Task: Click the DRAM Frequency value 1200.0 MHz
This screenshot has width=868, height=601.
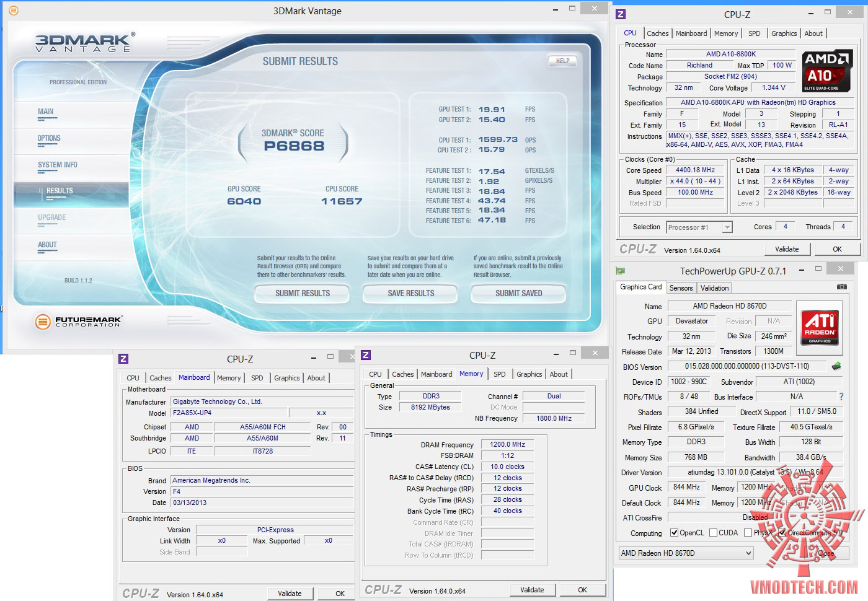Action: (508, 445)
